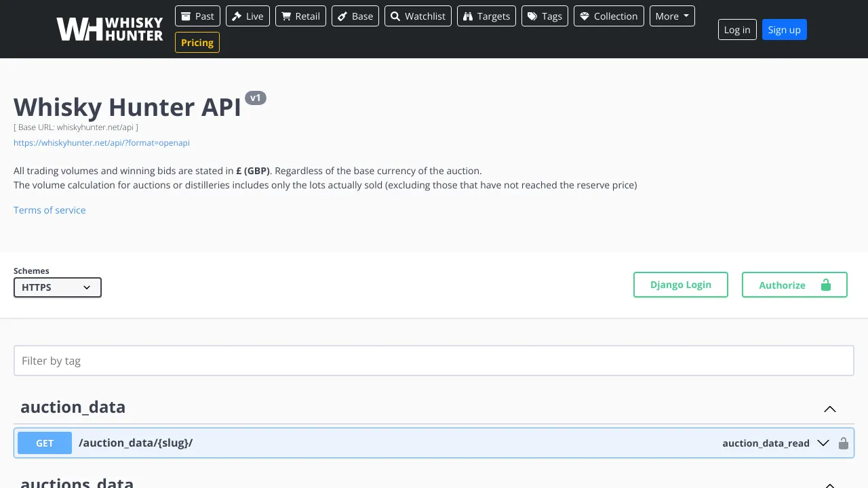Viewport: 868px width, 488px height.
Task: Expand auction_data_read operation chevron
Action: click(823, 443)
